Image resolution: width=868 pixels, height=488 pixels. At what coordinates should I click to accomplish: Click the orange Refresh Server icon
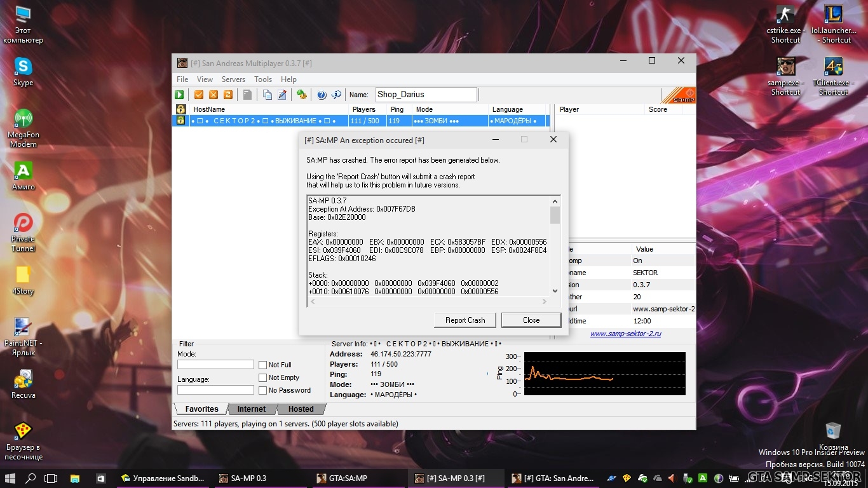click(228, 95)
